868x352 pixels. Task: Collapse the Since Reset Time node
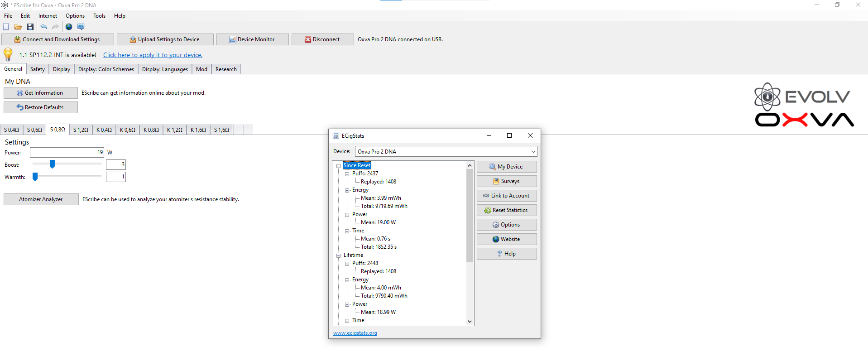point(347,231)
